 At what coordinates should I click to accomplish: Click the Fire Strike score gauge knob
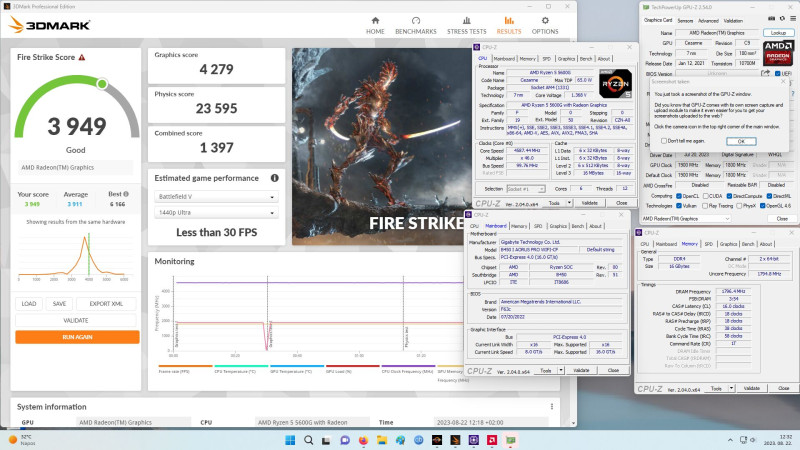pyautogui.click(x=102, y=84)
